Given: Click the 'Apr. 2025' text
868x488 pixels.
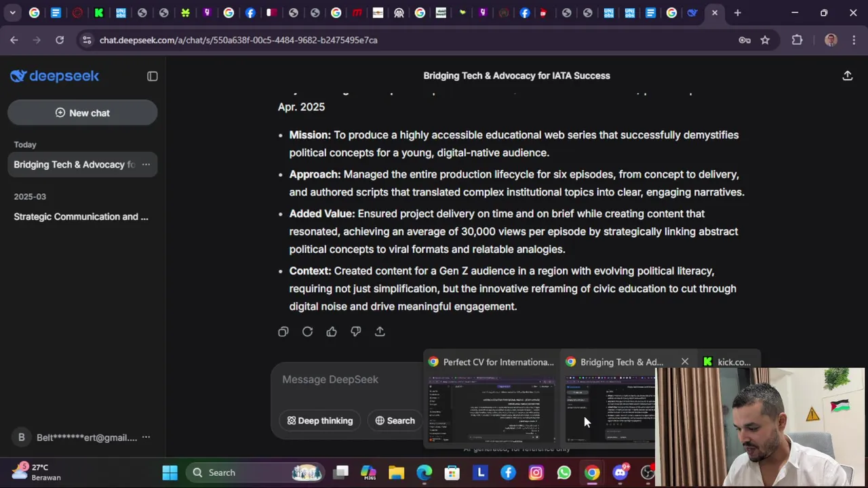Looking at the screenshot, I should click(x=301, y=107).
